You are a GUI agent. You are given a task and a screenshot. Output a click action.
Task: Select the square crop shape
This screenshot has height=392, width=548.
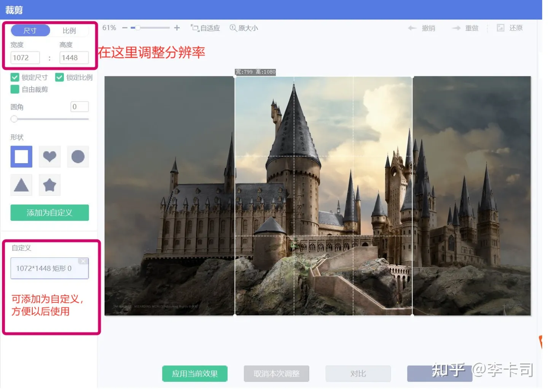21,157
